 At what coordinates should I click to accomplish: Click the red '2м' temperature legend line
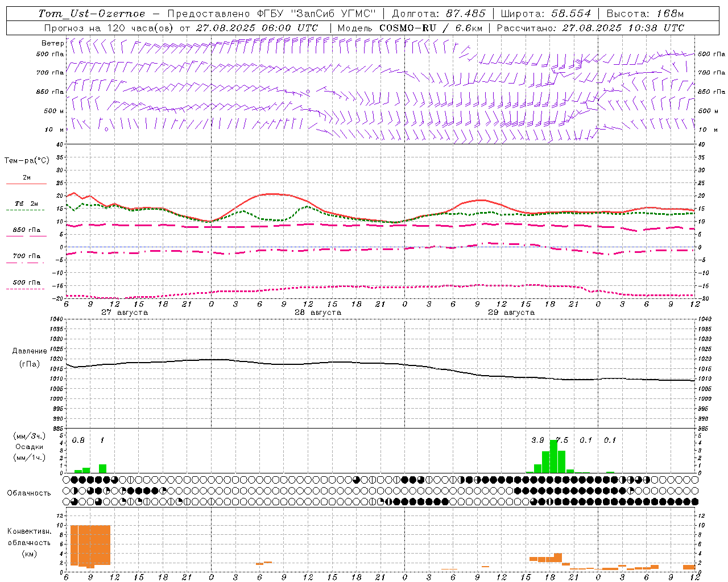[26, 184]
